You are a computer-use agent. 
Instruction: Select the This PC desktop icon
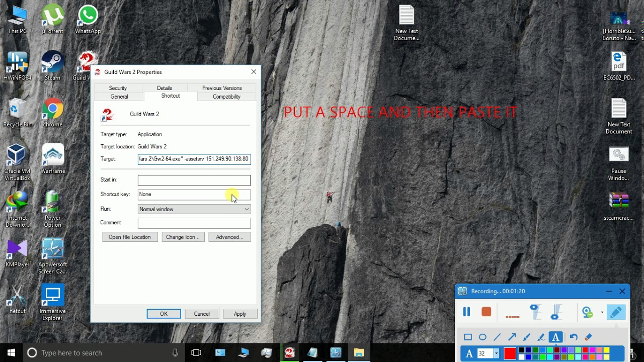coord(17,20)
